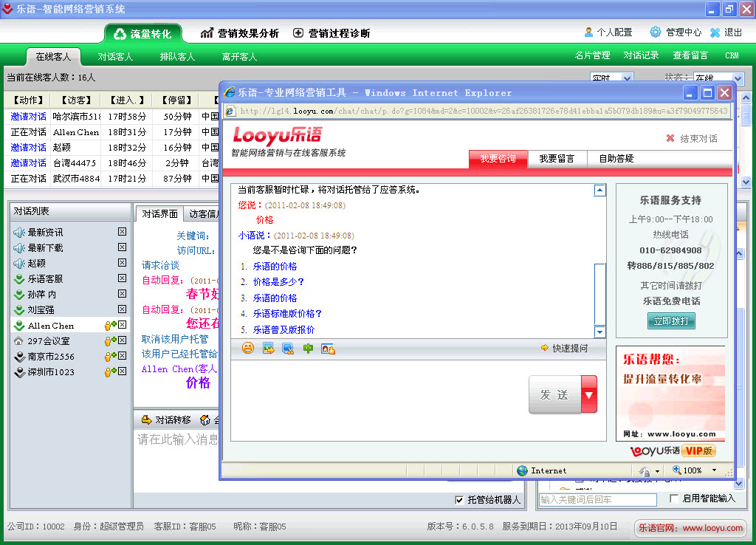Open the 管理中心 gear icon
Viewport: 756px width, 545px height.
pyautogui.click(x=656, y=32)
